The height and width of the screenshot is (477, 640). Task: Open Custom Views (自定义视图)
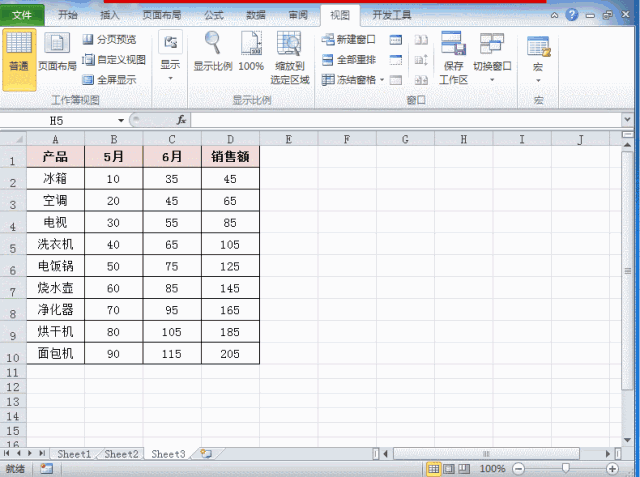[114, 60]
